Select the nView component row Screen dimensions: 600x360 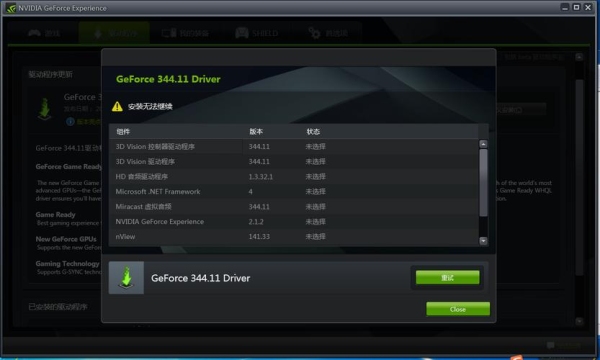click(x=293, y=236)
